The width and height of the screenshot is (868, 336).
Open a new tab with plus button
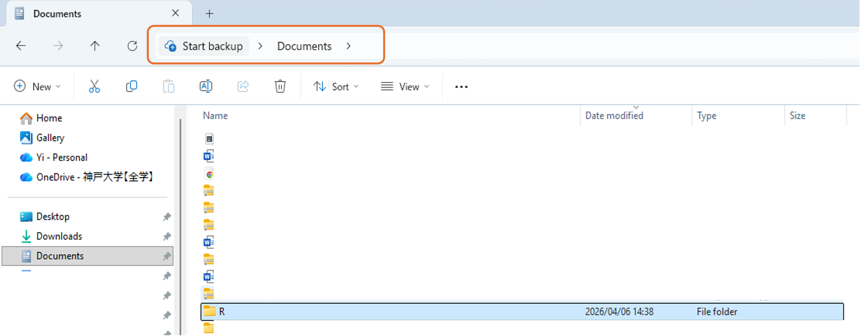point(209,14)
